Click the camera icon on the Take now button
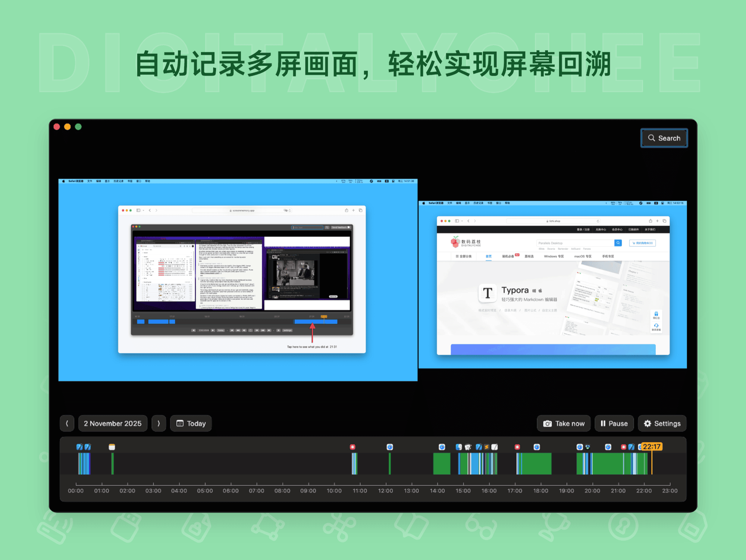The image size is (746, 560). coord(547,423)
